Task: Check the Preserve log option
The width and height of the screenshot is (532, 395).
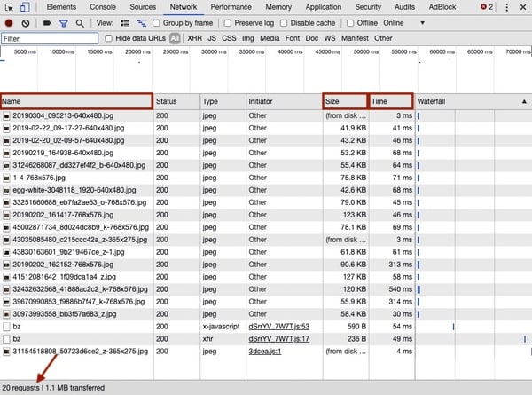Action: [x=227, y=23]
